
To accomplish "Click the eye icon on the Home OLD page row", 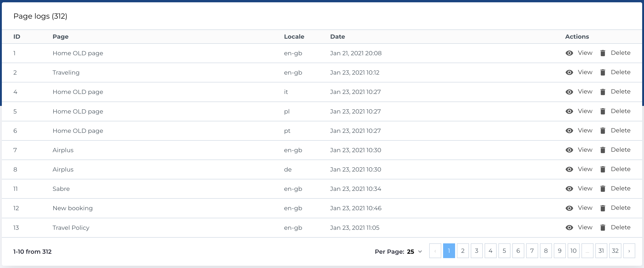I will pyautogui.click(x=570, y=53).
